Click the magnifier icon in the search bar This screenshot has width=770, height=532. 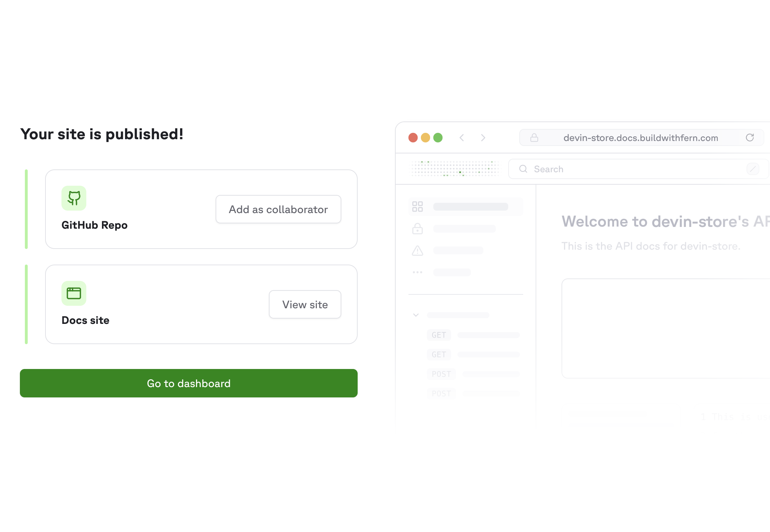(523, 169)
